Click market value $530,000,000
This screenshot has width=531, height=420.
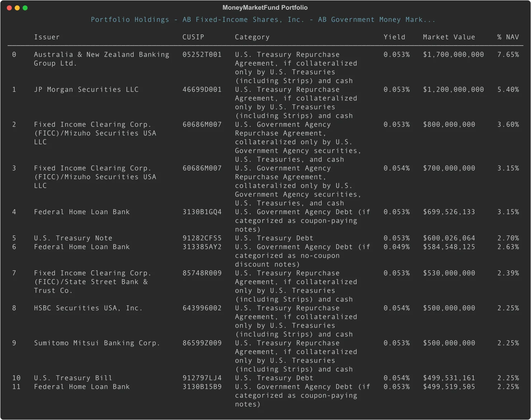click(x=449, y=273)
